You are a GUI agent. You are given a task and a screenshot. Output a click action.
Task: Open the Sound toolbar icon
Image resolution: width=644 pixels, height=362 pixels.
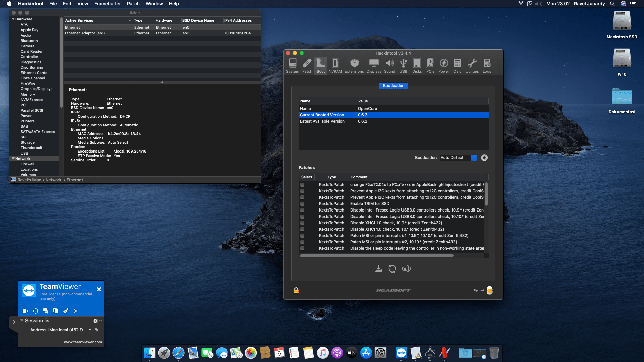(389, 66)
